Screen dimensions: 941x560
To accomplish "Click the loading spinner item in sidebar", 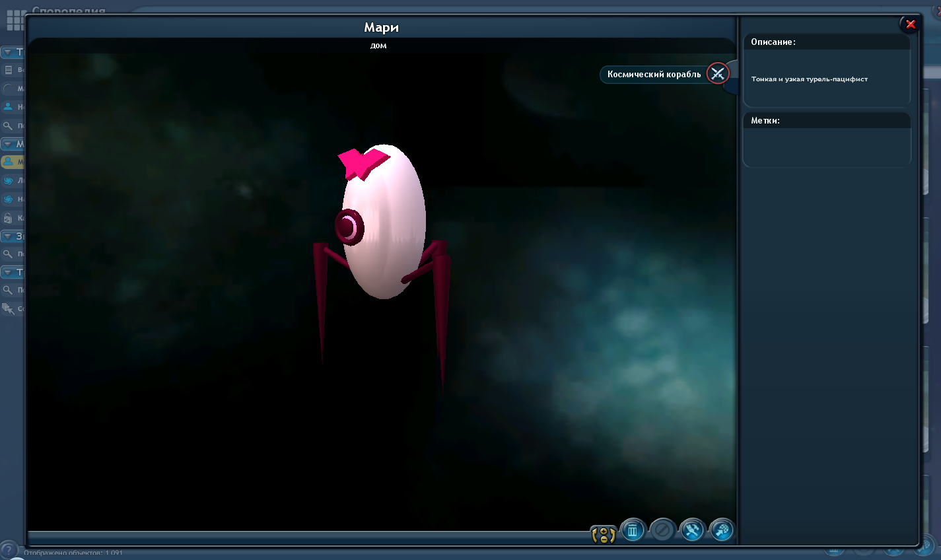I will (9, 88).
